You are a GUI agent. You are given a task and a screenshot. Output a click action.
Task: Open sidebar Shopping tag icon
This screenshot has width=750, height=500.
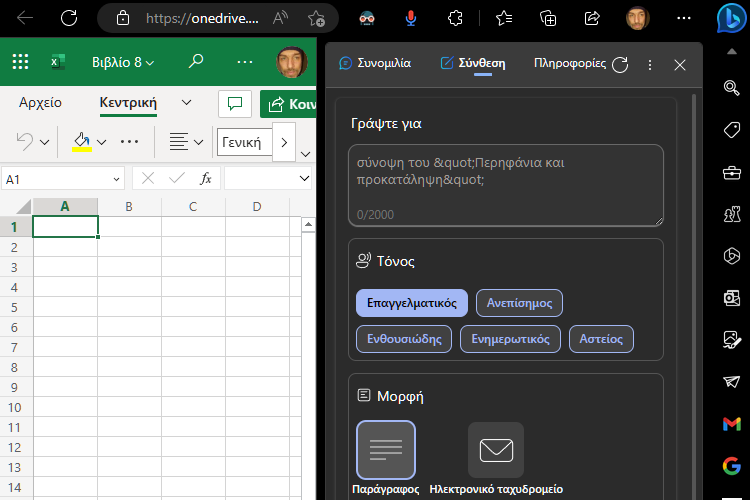pyautogui.click(x=731, y=130)
